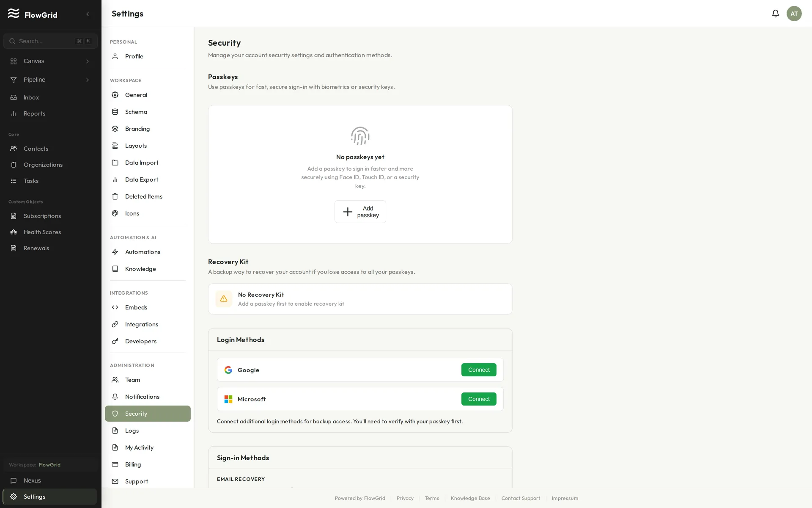Open My Activity settings page
Screen dimensions: 812x508
(148, 447)
